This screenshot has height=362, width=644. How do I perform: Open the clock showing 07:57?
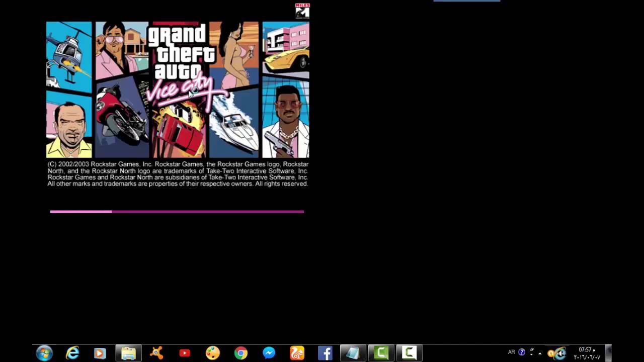click(x=587, y=353)
